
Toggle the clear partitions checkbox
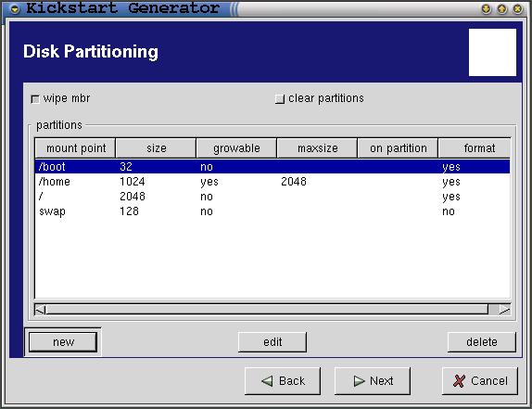280,99
